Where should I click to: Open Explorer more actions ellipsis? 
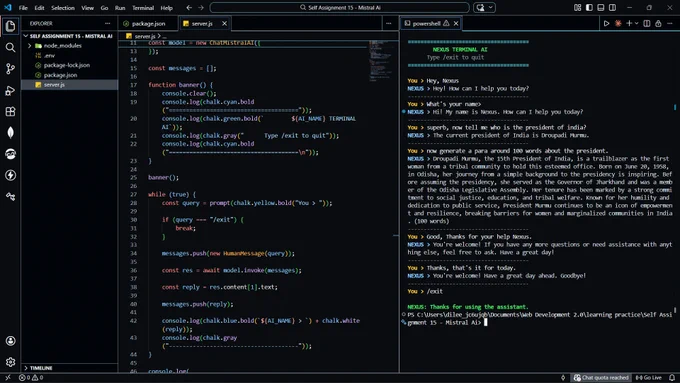point(108,23)
